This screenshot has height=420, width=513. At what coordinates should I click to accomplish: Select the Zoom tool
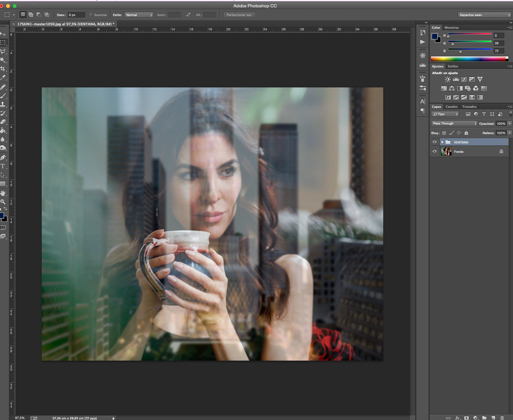3,202
